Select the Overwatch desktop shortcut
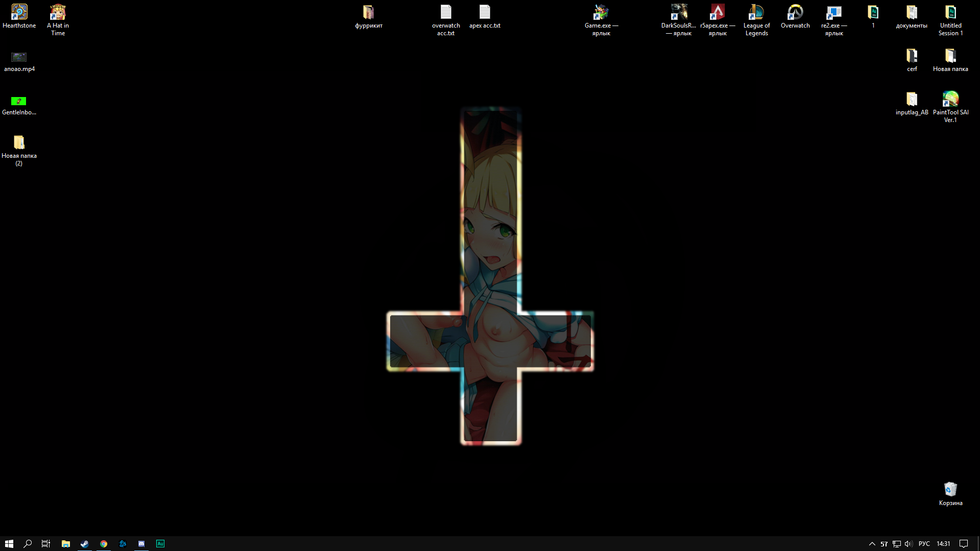Viewport: 980px width, 551px height. point(795,16)
